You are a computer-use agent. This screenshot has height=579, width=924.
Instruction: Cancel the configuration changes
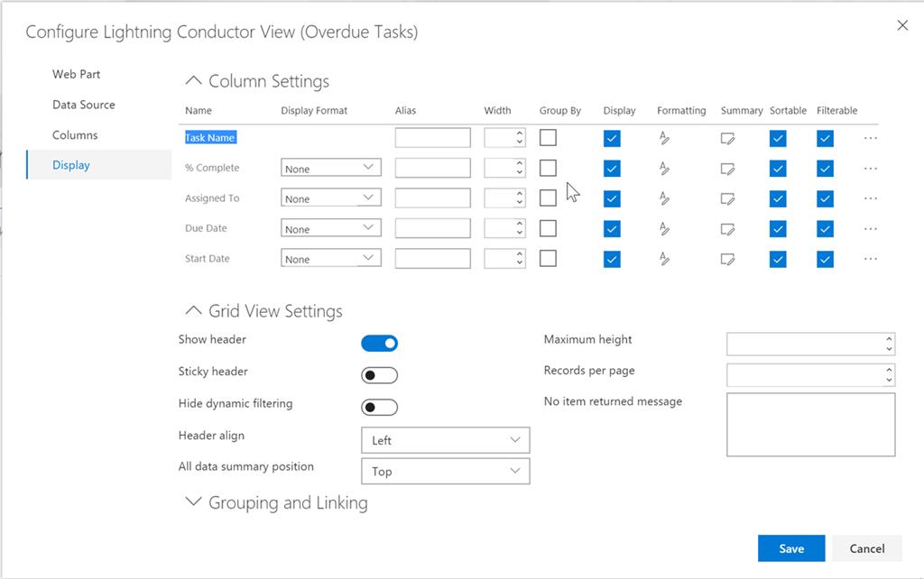point(867,548)
